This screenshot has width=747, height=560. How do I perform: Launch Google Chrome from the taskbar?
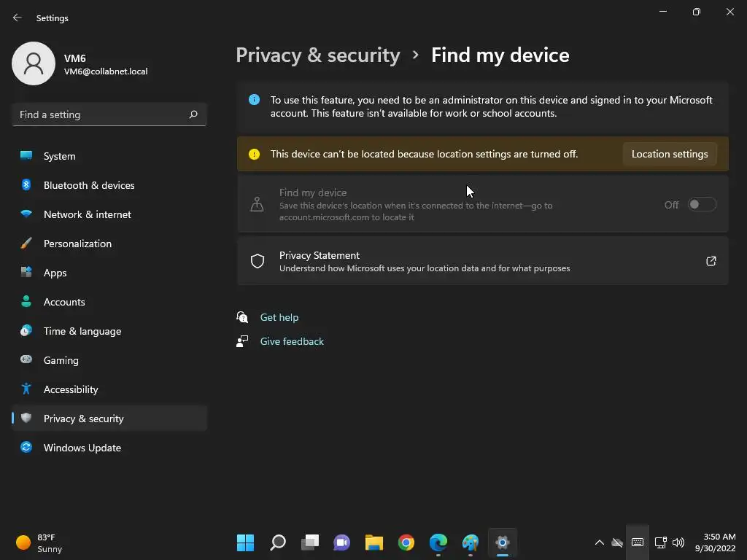point(406,542)
